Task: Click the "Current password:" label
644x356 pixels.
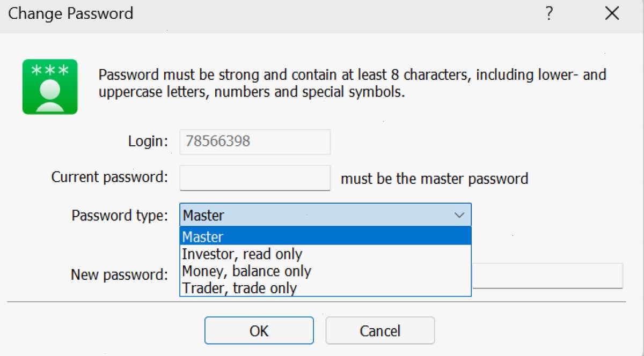Action: pyautogui.click(x=109, y=177)
